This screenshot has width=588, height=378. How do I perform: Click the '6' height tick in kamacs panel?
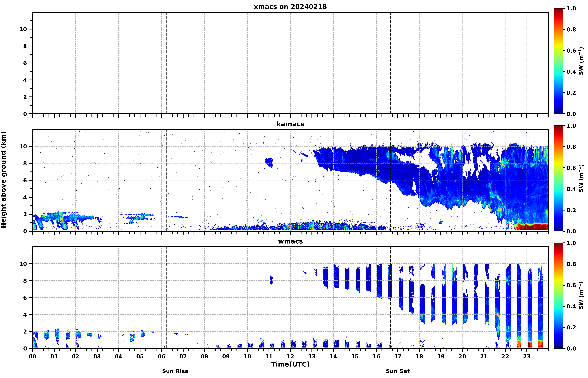[25, 180]
